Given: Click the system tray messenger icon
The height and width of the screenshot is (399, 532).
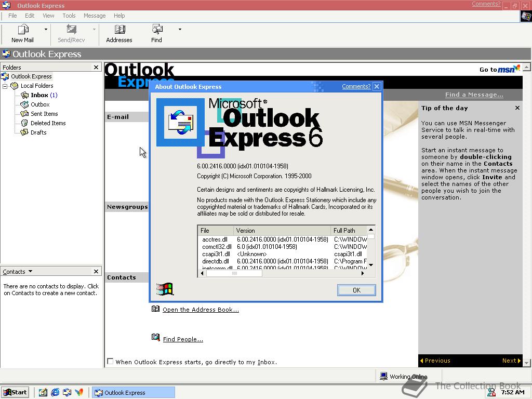Looking at the screenshot, I should point(491,393).
